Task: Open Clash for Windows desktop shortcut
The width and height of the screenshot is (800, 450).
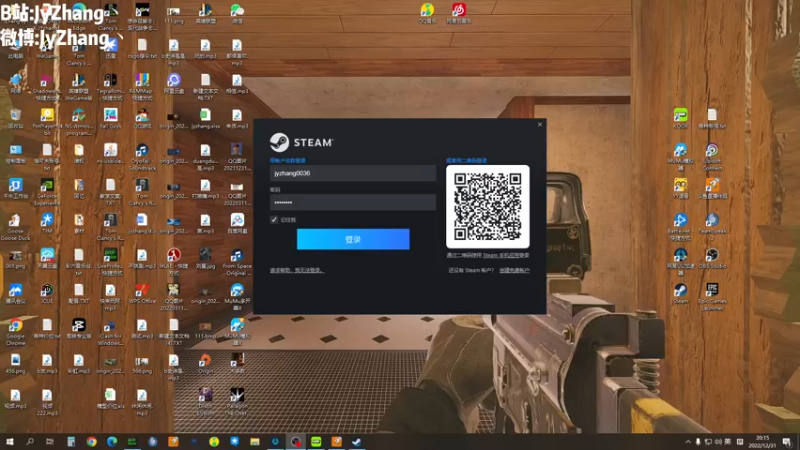Action: (x=110, y=332)
